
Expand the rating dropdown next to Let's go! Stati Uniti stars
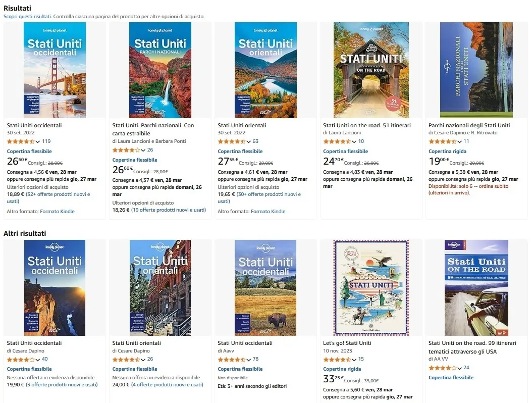pos(355,359)
